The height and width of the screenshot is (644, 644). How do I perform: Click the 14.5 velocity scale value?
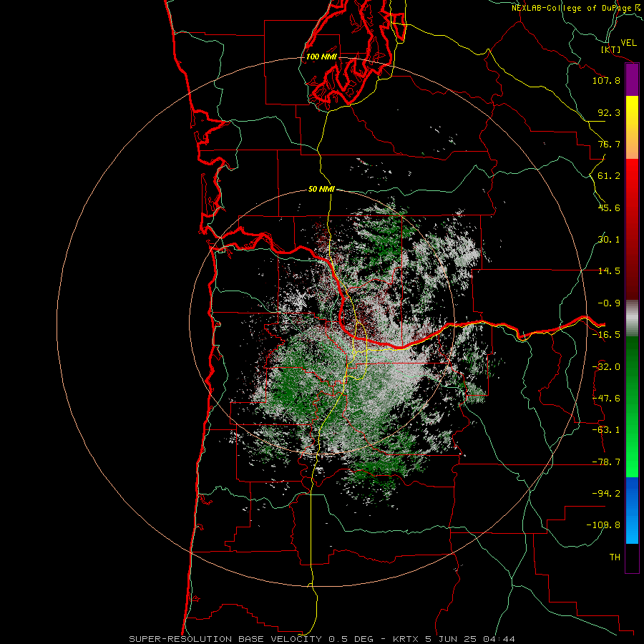tap(609, 271)
